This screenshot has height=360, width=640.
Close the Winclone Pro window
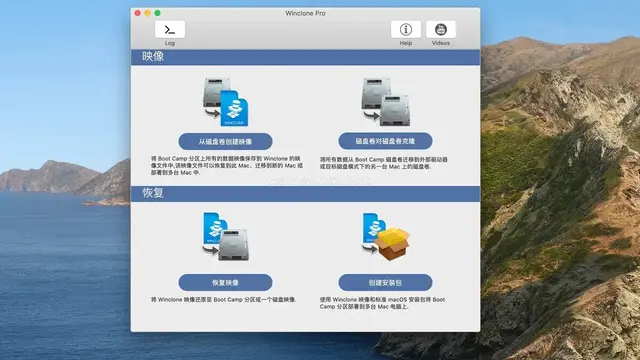point(138,13)
